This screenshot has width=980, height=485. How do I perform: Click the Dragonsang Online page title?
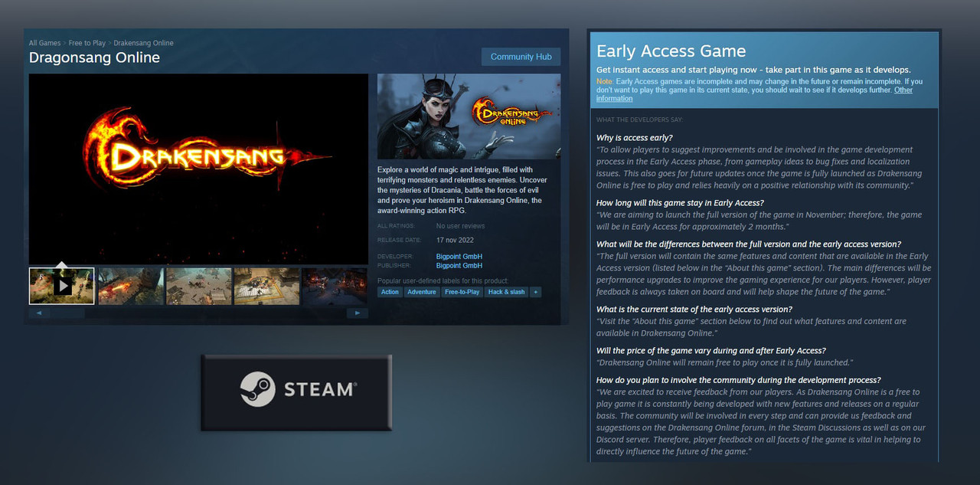tap(94, 57)
